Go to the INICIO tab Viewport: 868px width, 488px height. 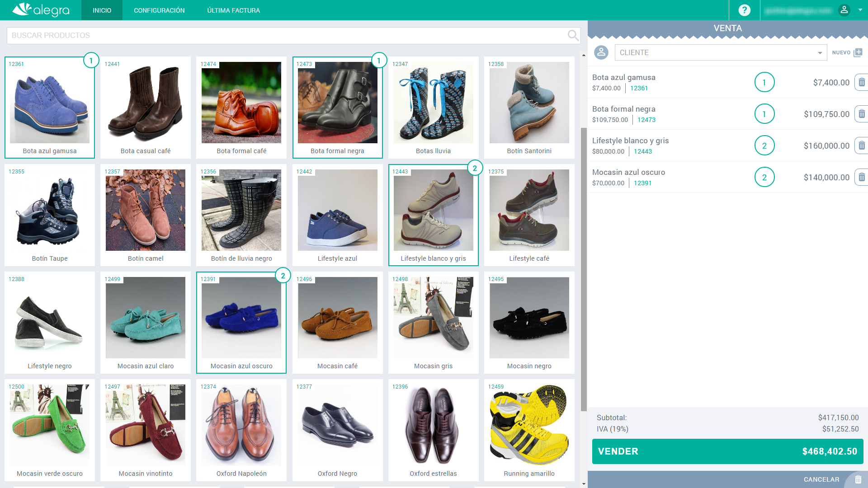click(102, 10)
